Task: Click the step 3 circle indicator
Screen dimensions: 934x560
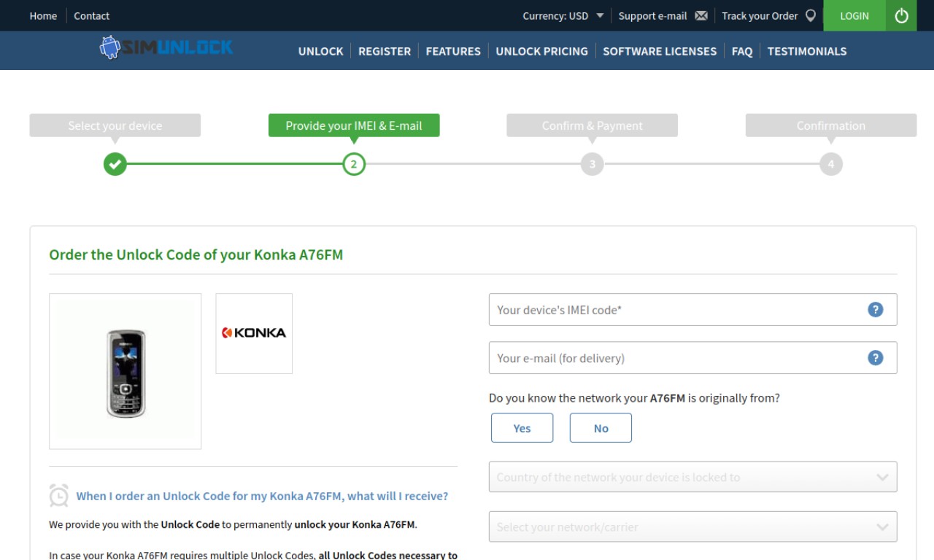Action: pyautogui.click(x=593, y=164)
